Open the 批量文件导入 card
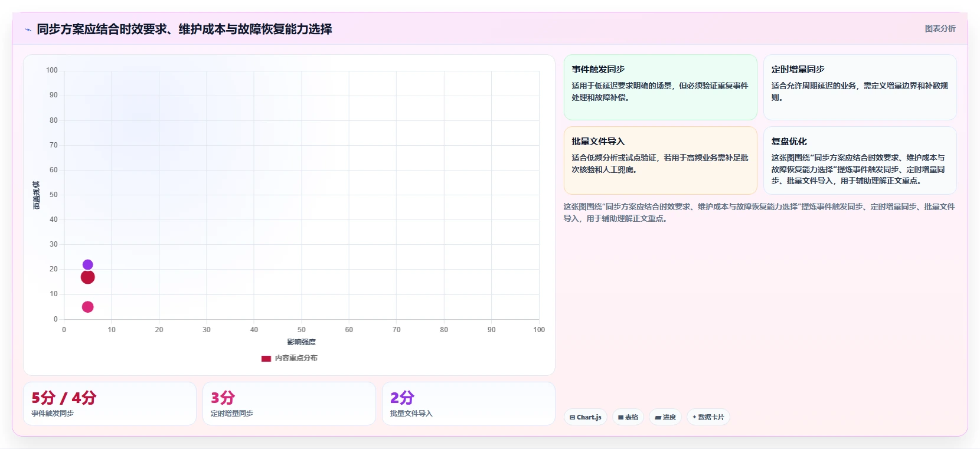This screenshot has width=980, height=449. (660, 160)
